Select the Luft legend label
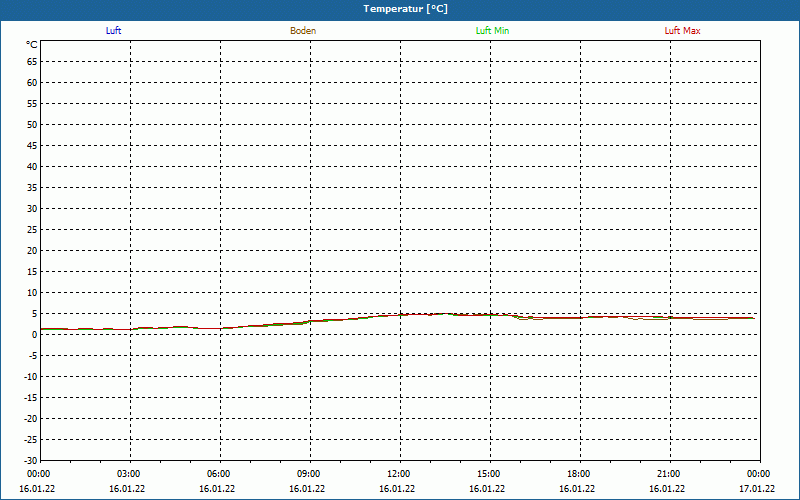Screen dimensions: 800x500 click(x=113, y=31)
